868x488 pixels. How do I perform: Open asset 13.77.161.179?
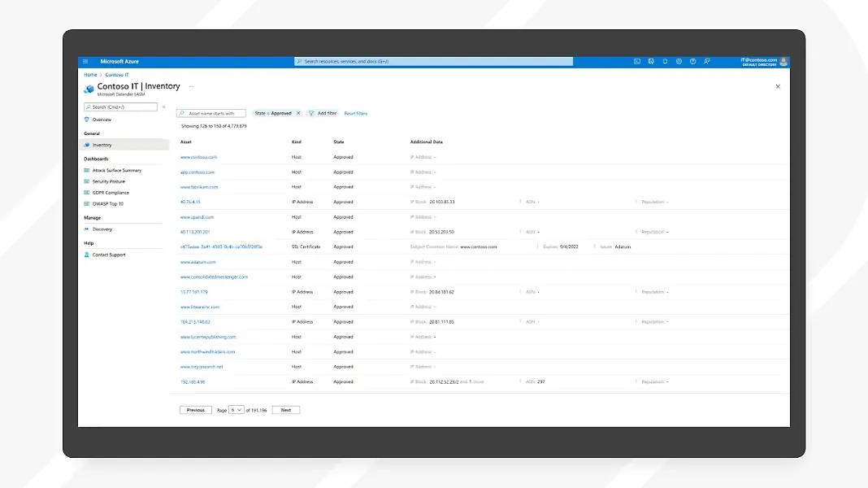[193, 292]
